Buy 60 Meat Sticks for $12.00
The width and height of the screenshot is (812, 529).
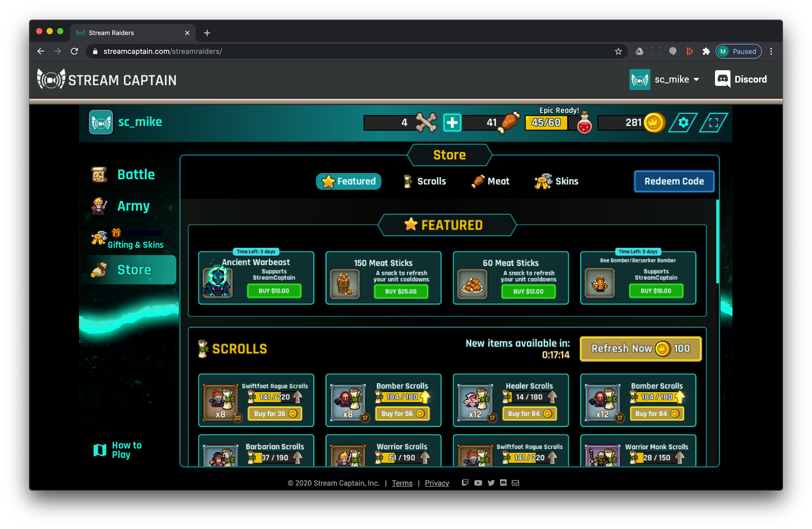pyautogui.click(x=528, y=291)
